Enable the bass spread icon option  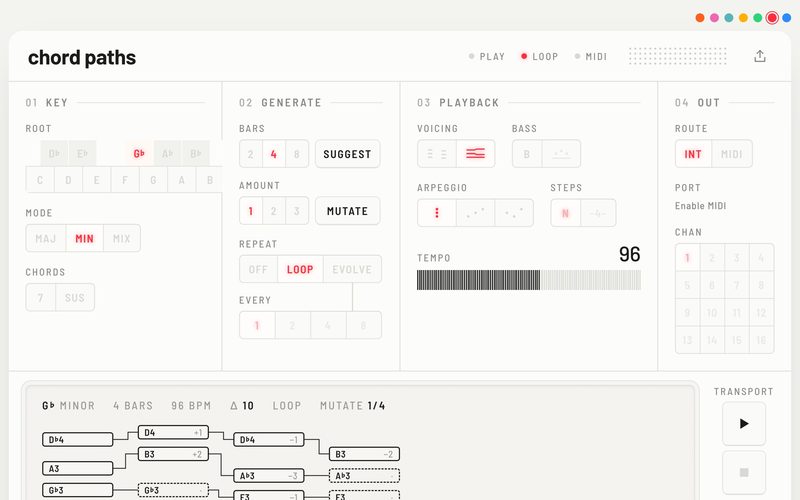(561, 154)
